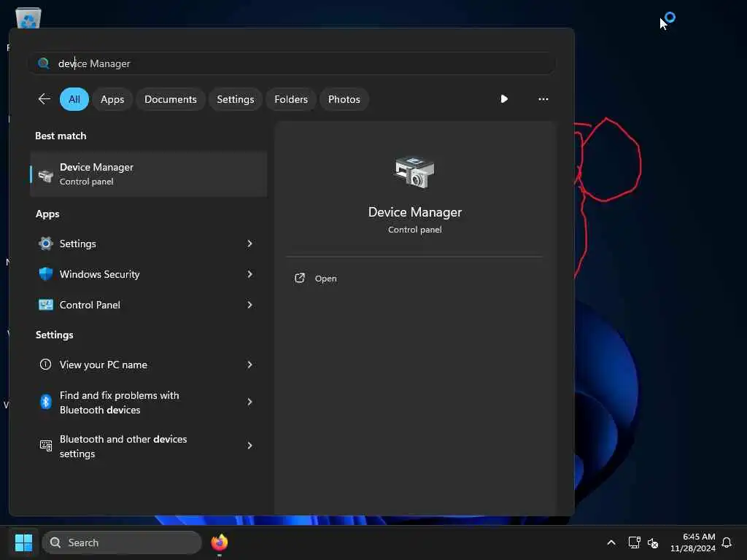
Task: Expand the Control Panel chevron
Action: pos(249,305)
